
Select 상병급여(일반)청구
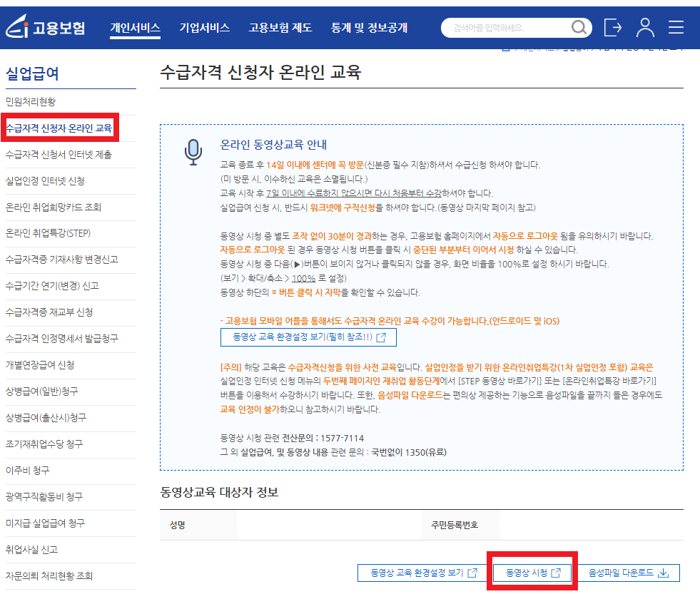(41, 391)
